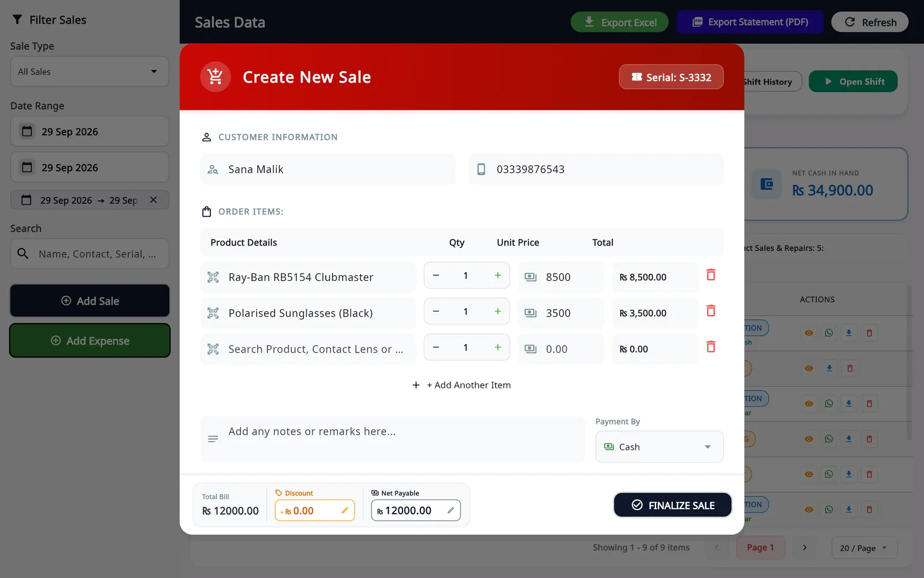Edit unit price 8500 field
Viewport: 924px width, 578px height.
point(561,277)
